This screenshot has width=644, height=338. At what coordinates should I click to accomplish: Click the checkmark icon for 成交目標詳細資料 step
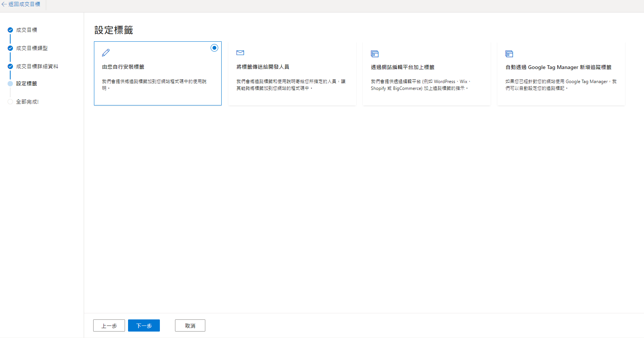[x=10, y=66]
